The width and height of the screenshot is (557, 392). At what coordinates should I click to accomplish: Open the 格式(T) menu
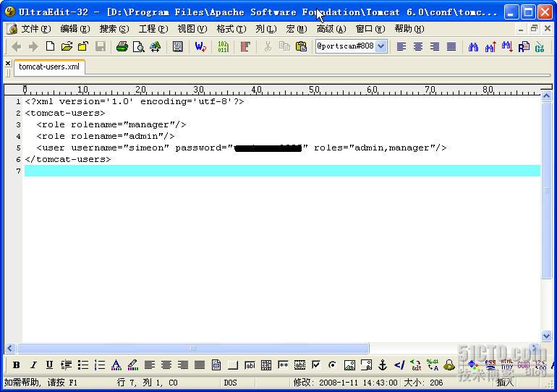pyautogui.click(x=231, y=29)
